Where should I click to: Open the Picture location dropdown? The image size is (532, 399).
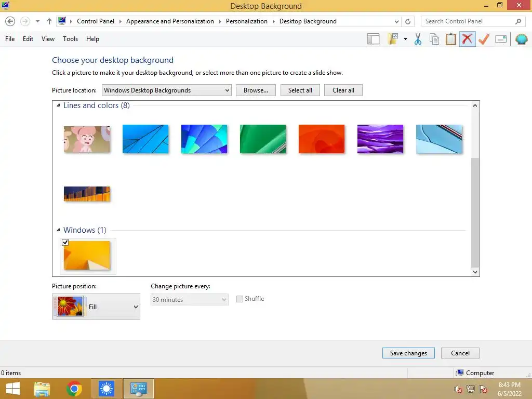tap(167, 90)
